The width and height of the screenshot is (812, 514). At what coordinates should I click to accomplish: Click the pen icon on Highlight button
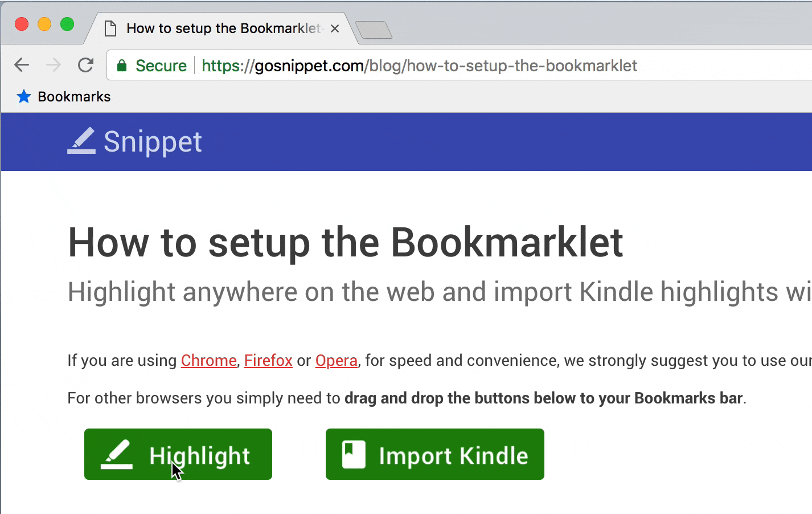(x=117, y=455)
